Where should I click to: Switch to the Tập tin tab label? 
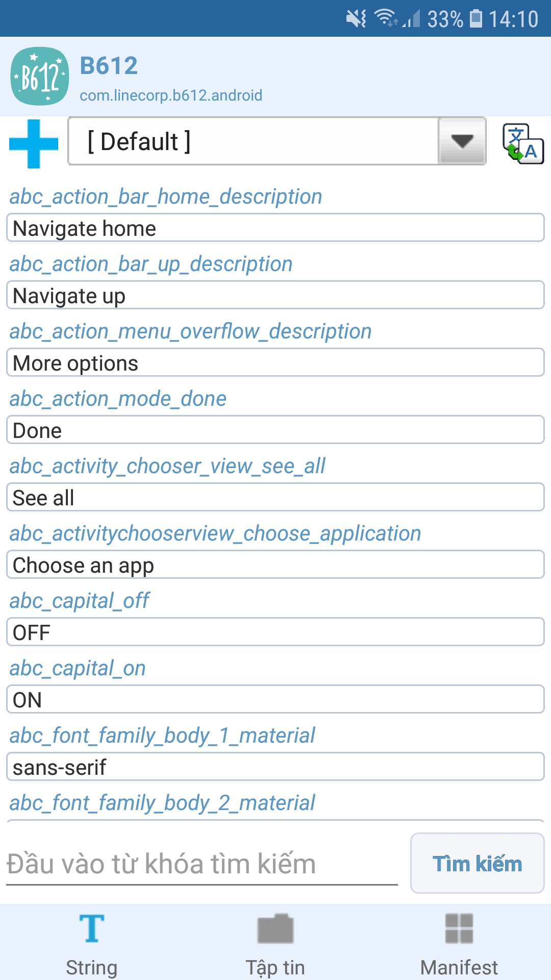275,967
